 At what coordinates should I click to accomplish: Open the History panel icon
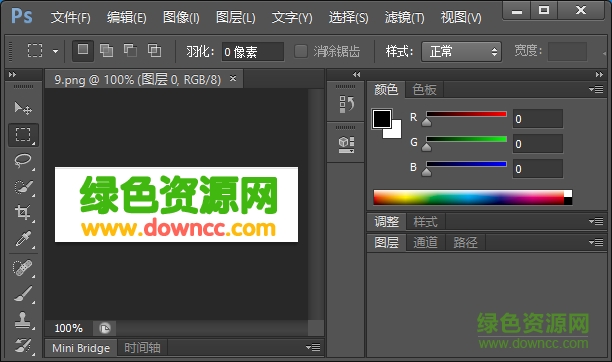pyautogui.click(x=346, y=104)
